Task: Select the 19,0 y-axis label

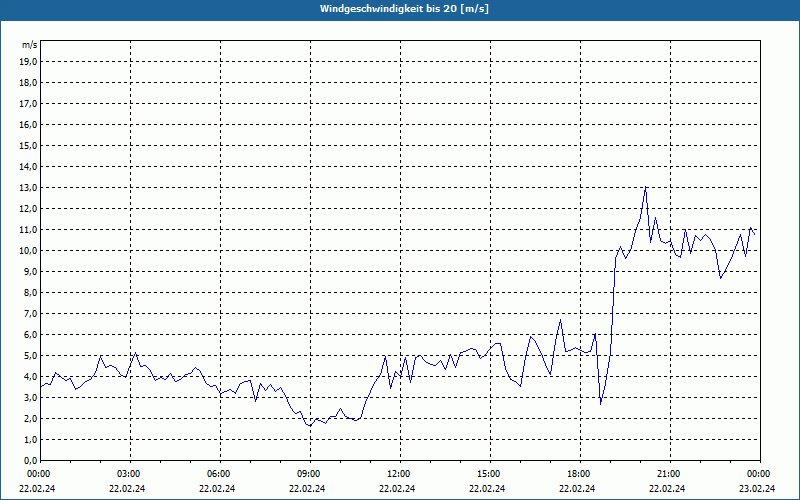Action: pyautogui.click(x=28, y=62)
